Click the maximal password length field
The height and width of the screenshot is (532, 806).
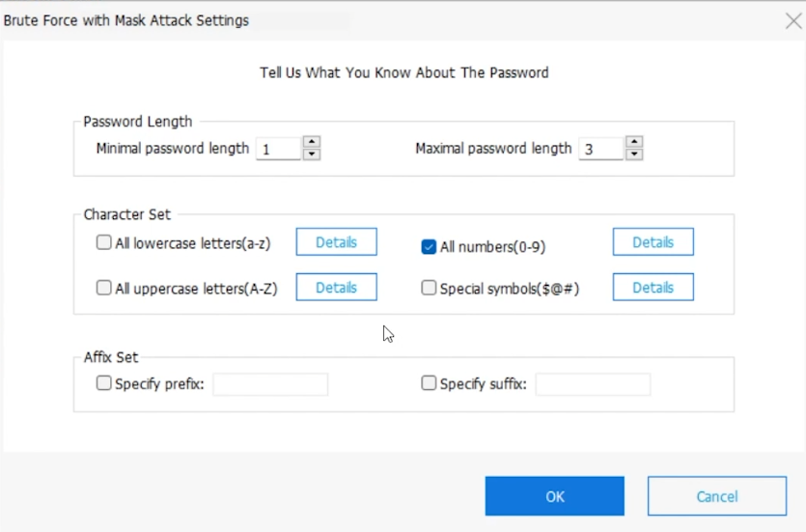(x=600, y=149)
